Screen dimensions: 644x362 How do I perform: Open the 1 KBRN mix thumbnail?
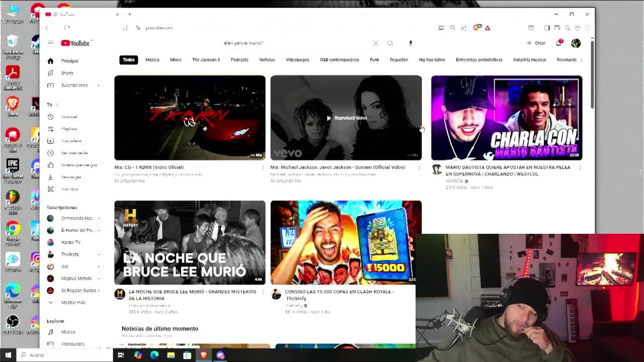tap(190, 118)
